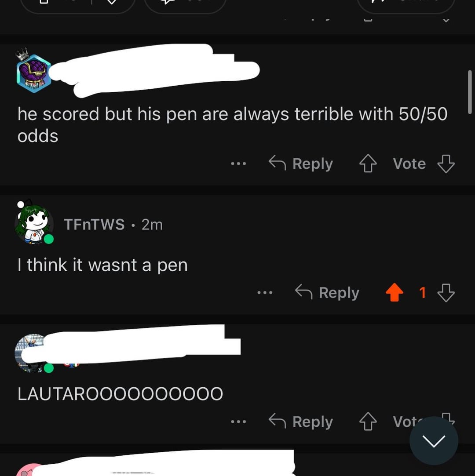
Task: Open three-dot menu on LAUTAROOOO comment
Action: (x=238, y=421)
